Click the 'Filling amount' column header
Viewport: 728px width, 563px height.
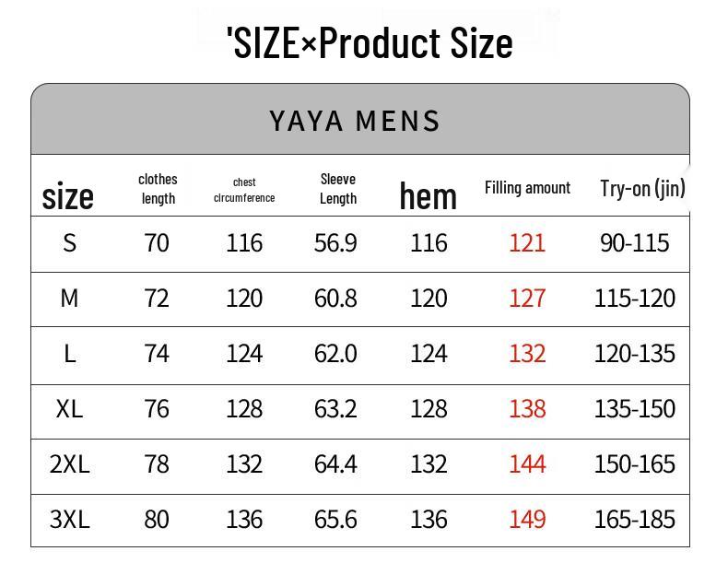[x=527, y=187]
